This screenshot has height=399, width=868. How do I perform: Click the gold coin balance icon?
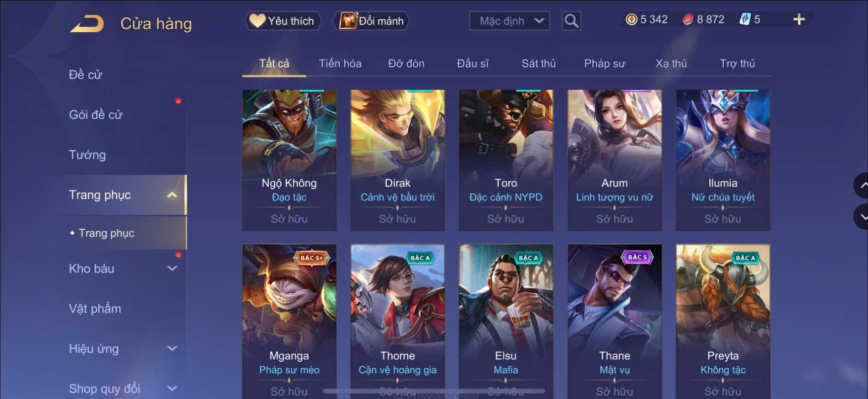coord(631,20)
